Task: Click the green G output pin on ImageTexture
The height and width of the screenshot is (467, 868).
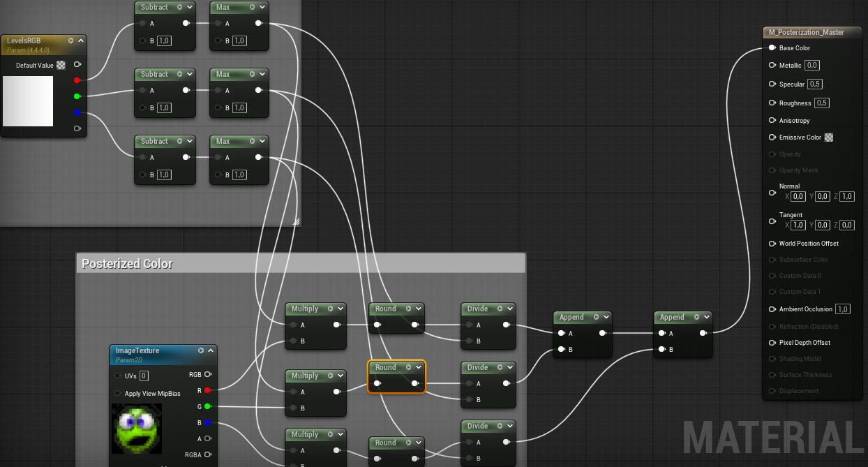Action: (207, 406)
